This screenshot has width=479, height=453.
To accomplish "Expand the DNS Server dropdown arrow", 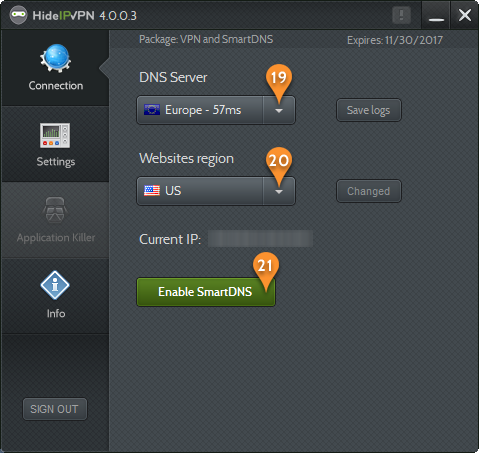I will (x=279, y=110).
